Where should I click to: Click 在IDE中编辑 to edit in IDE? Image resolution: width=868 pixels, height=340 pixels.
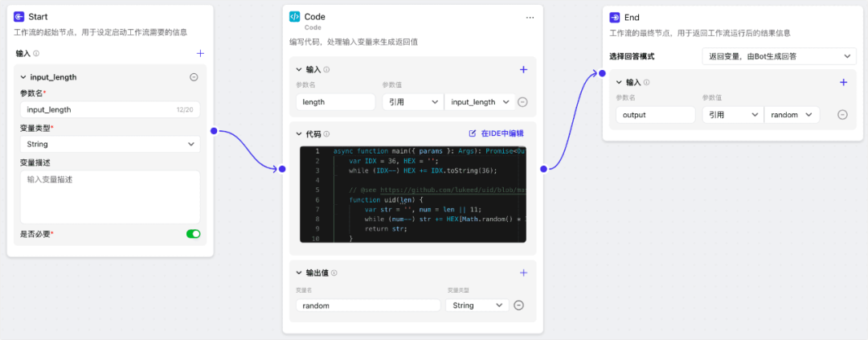(496, 133)
